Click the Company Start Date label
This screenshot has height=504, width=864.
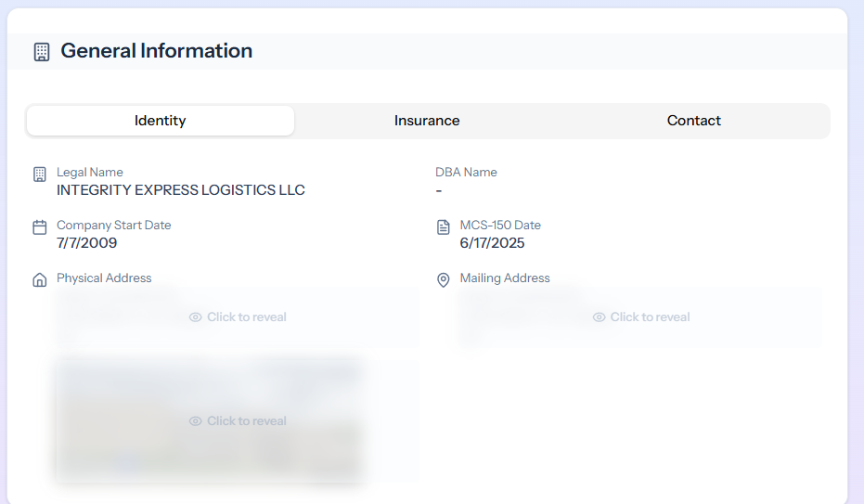tap(114, 226)
